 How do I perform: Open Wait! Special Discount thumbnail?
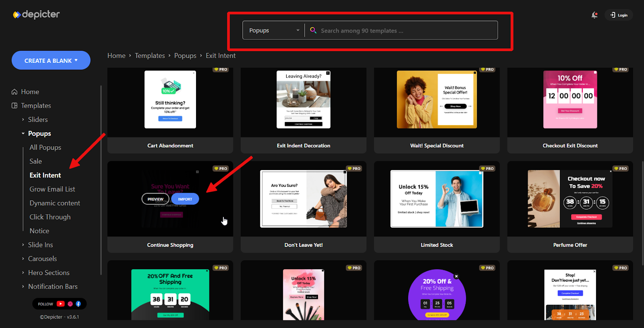(x=437, y=100)
